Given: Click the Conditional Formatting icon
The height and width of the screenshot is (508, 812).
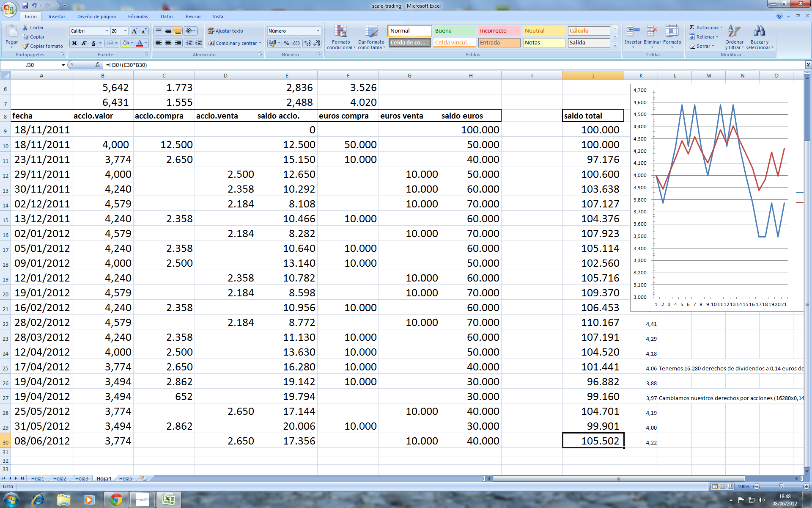Looking at the screenshot, I should (x=341, y=32).
